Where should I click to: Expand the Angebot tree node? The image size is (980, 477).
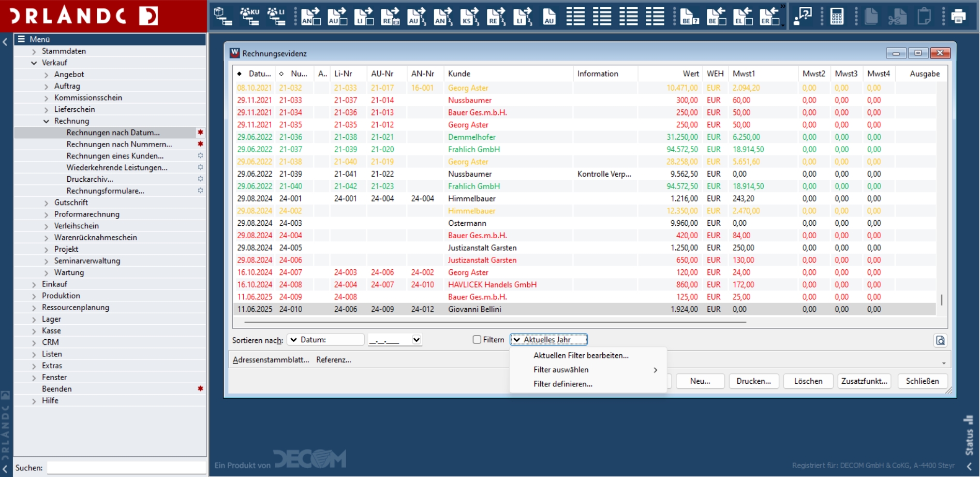47,75
